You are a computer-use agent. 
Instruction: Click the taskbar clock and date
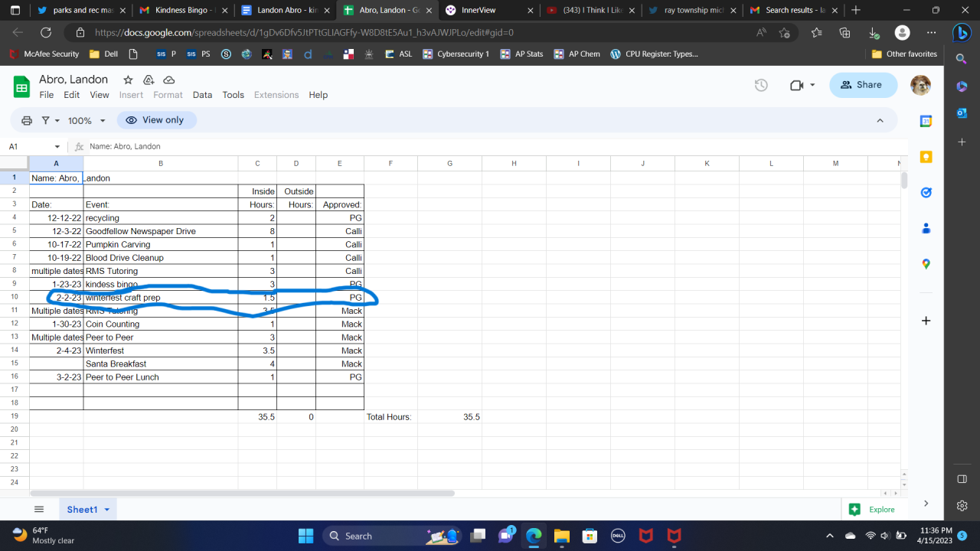click(x=933, y=535)
